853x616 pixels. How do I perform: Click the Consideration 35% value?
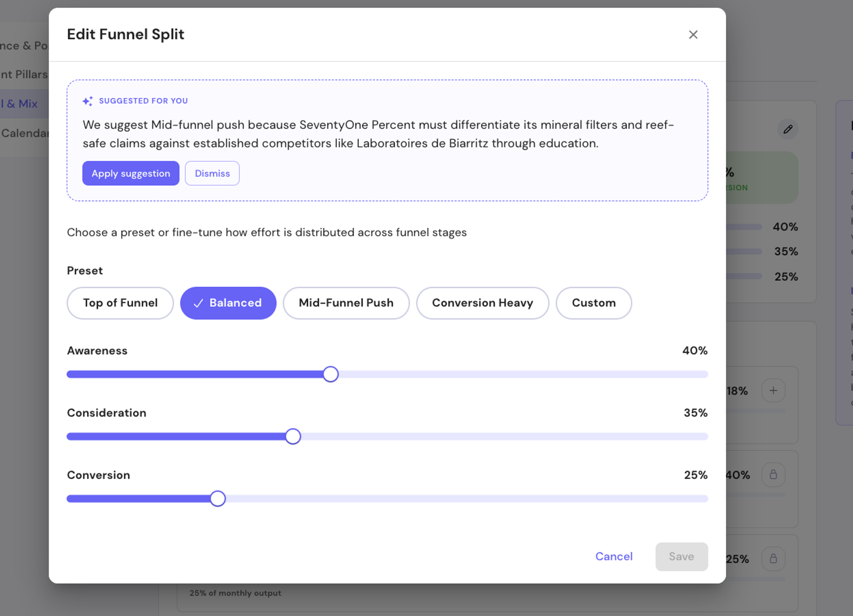coord(696,413)
